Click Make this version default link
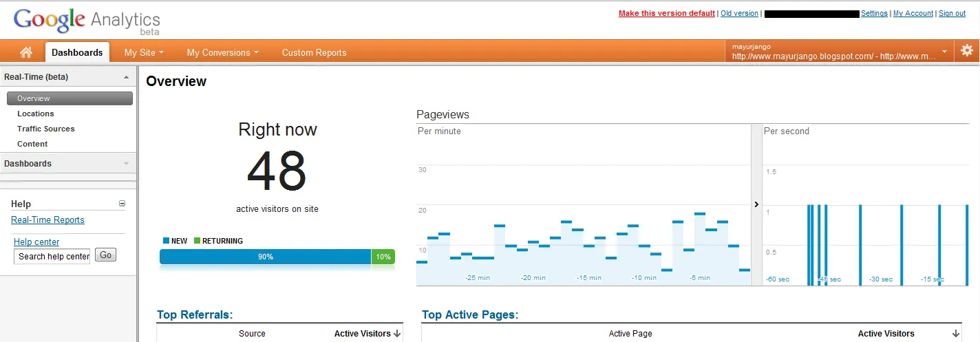 [667, 13]
